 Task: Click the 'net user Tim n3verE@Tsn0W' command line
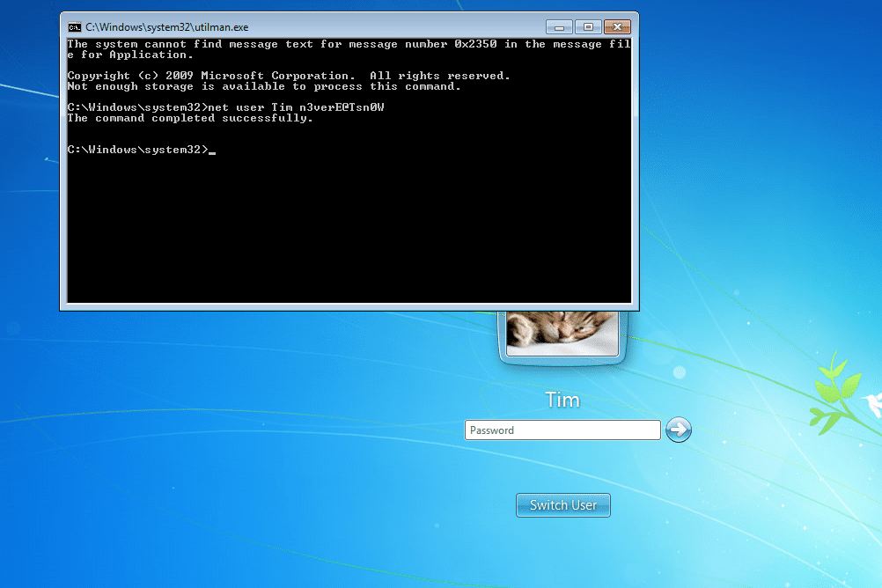pyautogui.click(x=225, y=107)
